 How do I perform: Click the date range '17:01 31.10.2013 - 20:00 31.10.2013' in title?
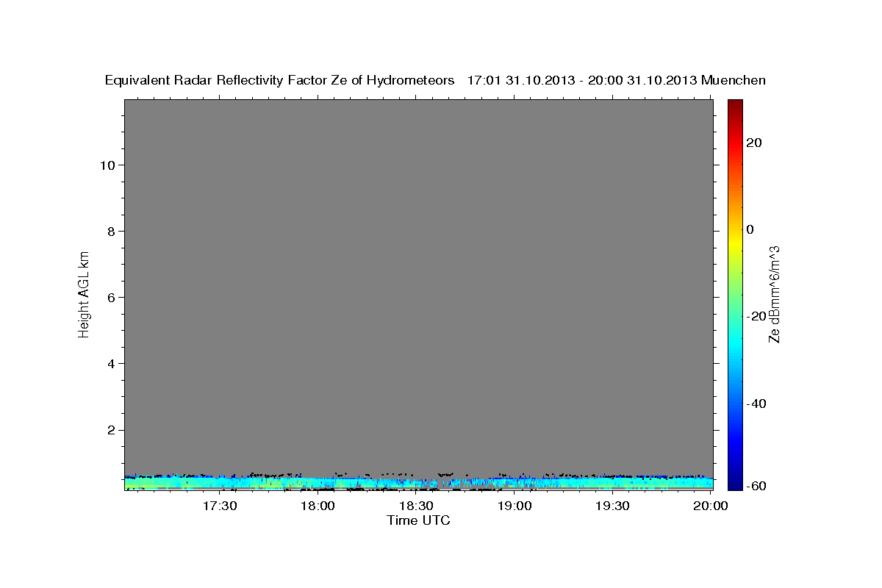pos(582,80)
